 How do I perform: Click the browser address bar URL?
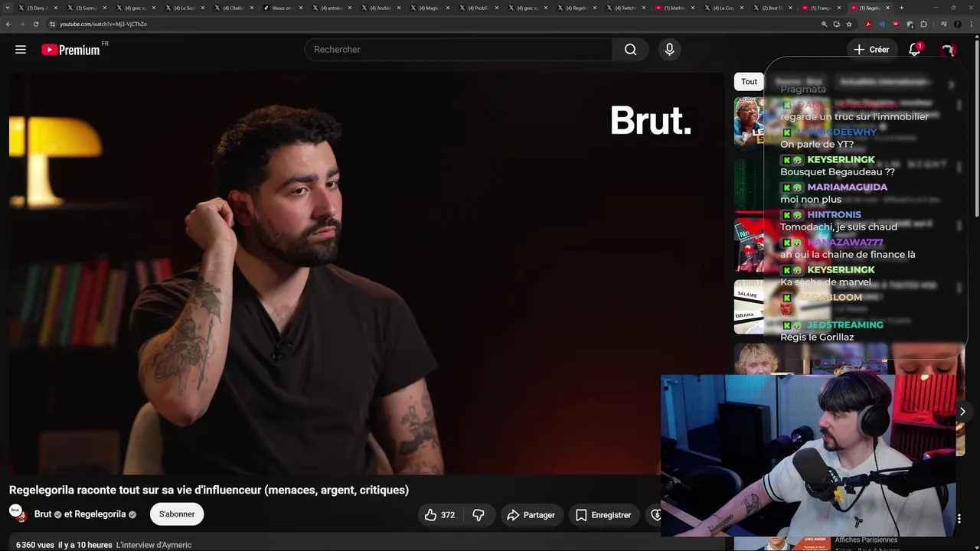103,24
